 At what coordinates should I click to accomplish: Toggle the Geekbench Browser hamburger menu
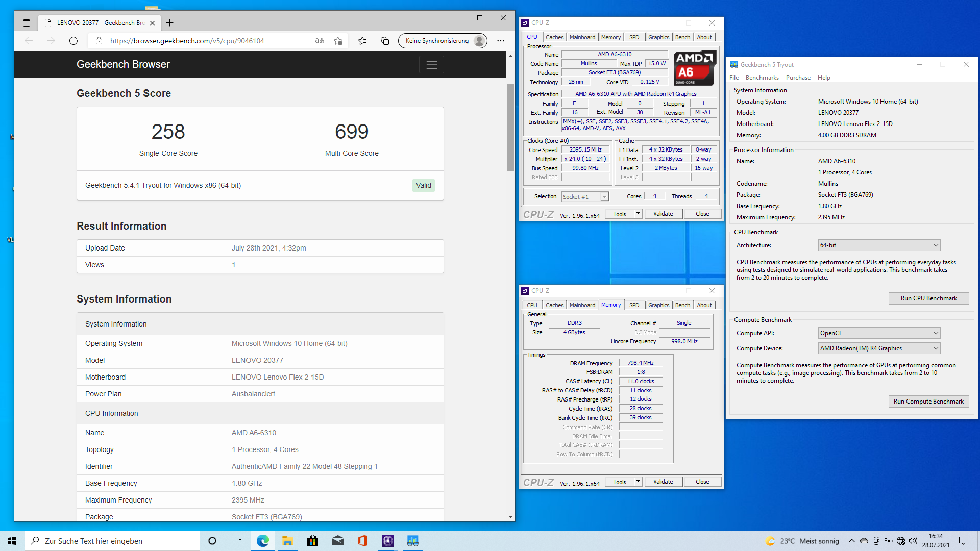[x=432, y=65]
